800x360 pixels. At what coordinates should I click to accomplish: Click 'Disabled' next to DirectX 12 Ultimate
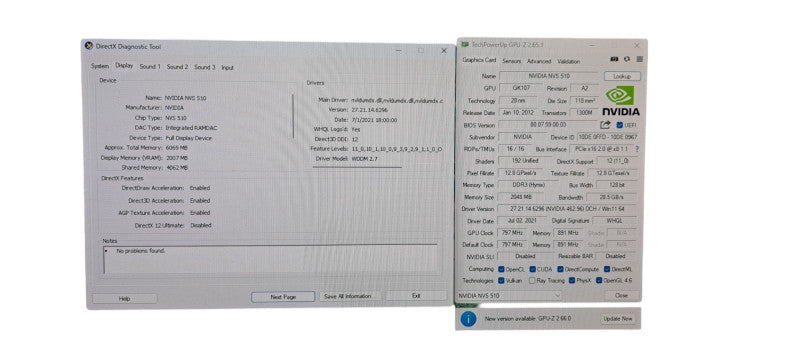click(x=201, y=225)
